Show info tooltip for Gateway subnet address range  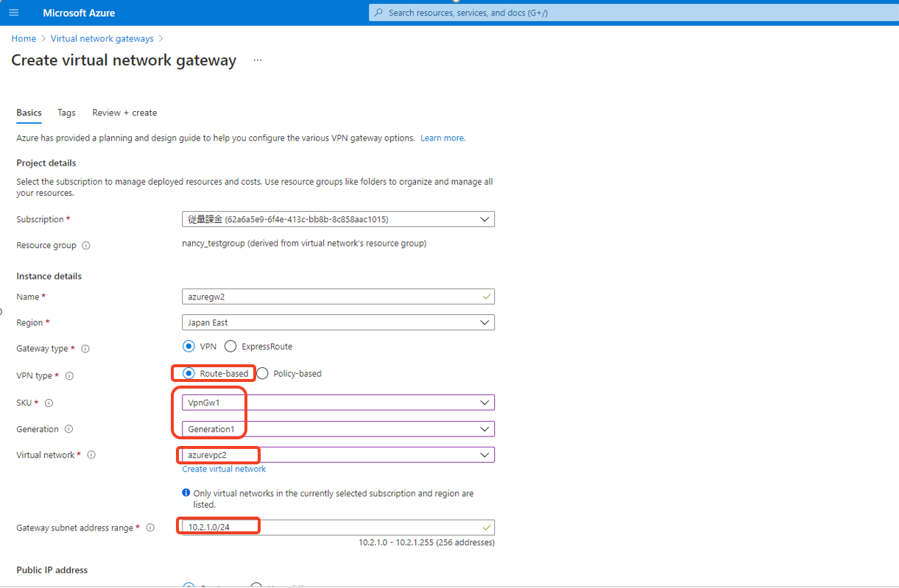click(x=150, y=528)
